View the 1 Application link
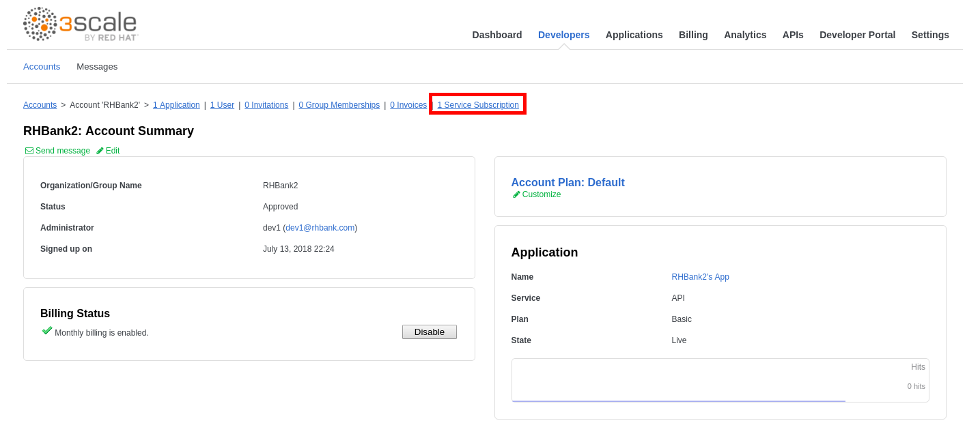Image resolution: width=980 pixels, height=425 pixels. pyautogui.click(x=176, y=105)
